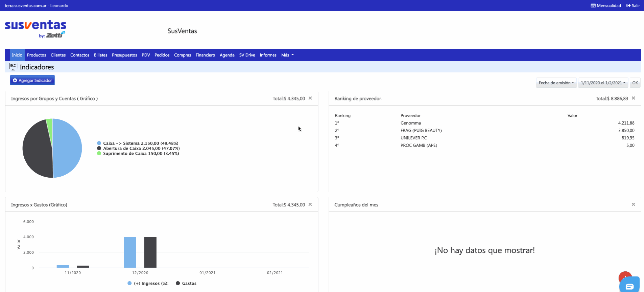Open SV Drive
Viewport: 644px width, 292px height.
click(247, 55)
